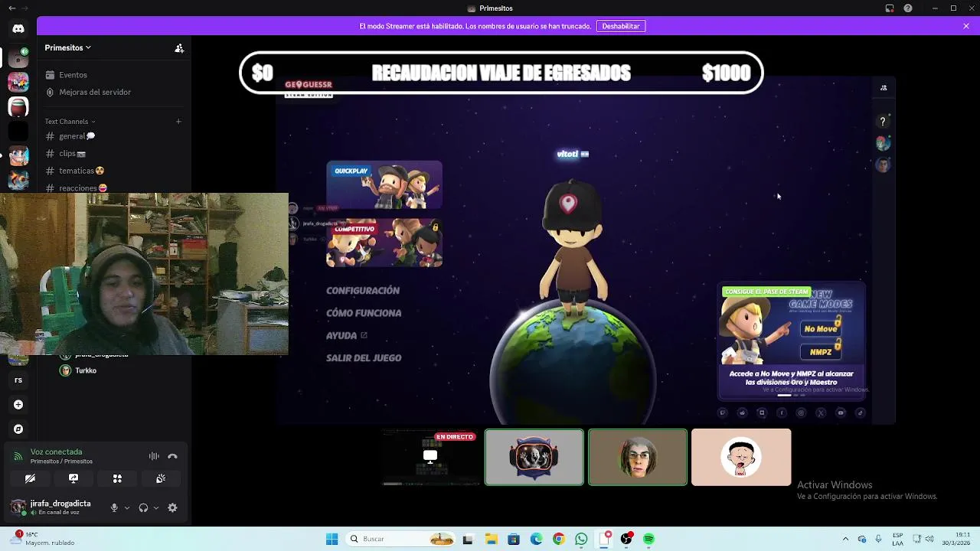Open weather widget showing 16°C

click(42, 539)
